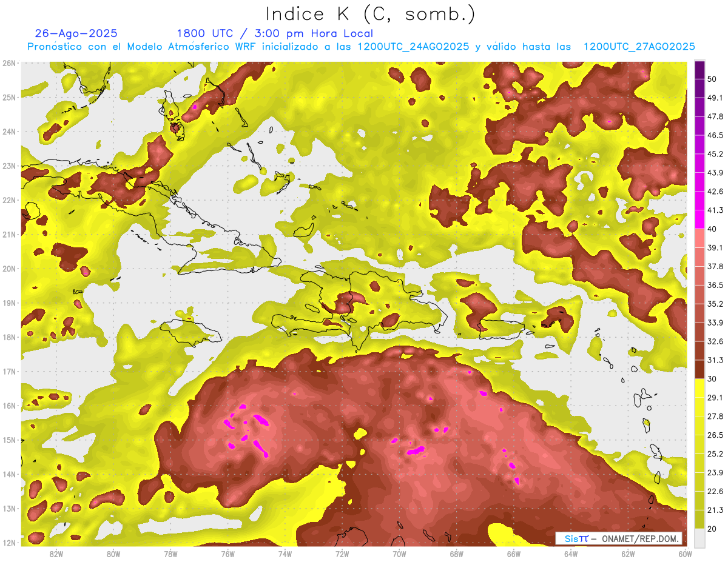Click the '39.1' colorbar value
728x562 pixels.
click(x=715, y=247)
